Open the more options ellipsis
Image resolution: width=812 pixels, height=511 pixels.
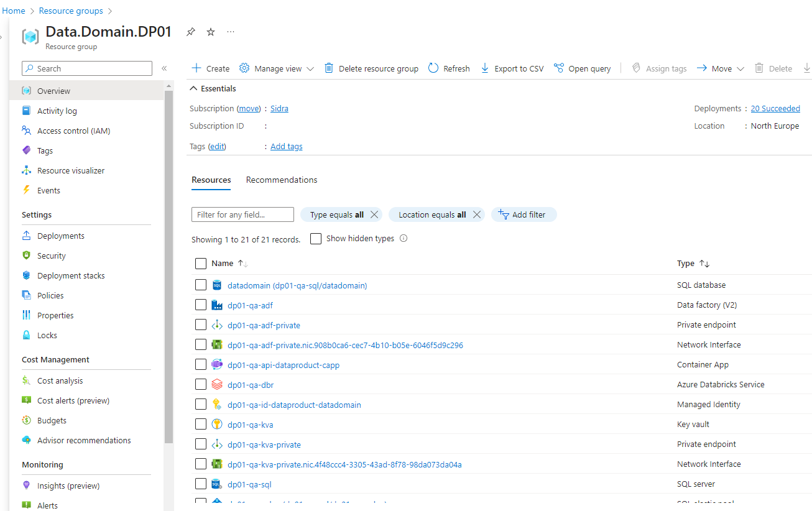click(231, 32)
